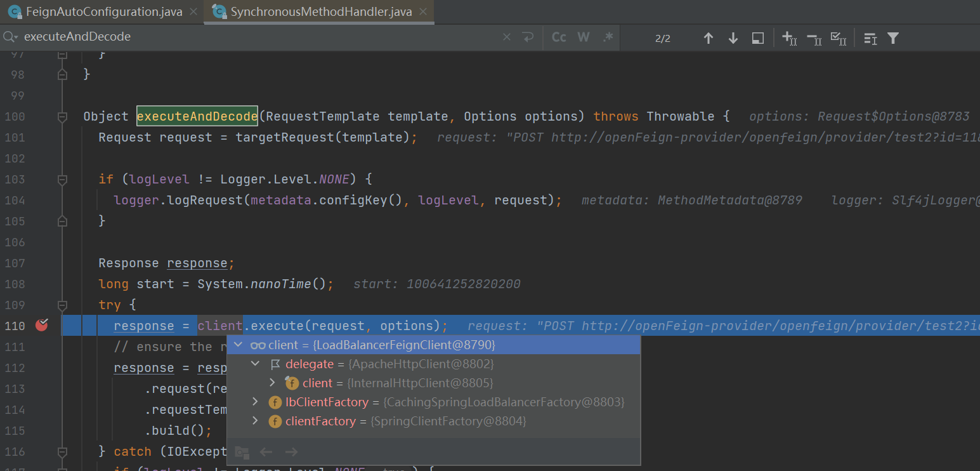The image size is (980, 471).
Task: Toggle fold marker on line 100
Action: [x=62, y=117]
